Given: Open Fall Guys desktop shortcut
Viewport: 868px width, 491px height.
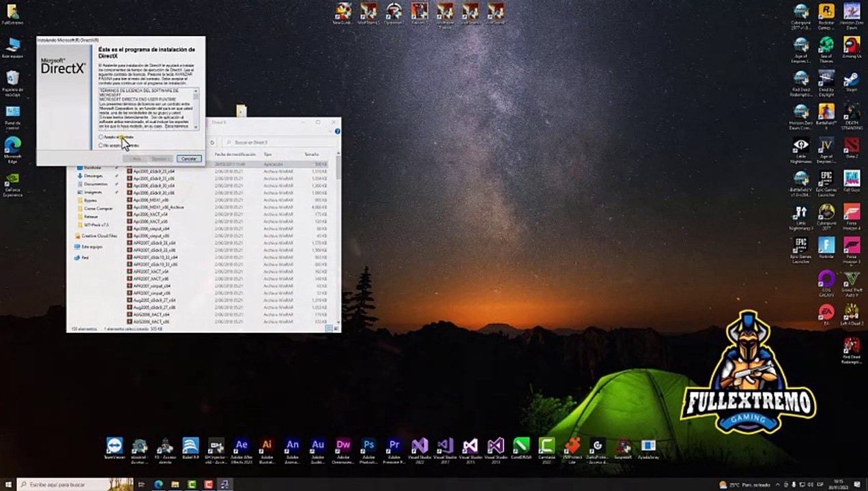Looking at the screenshot, I should [852, 181].
